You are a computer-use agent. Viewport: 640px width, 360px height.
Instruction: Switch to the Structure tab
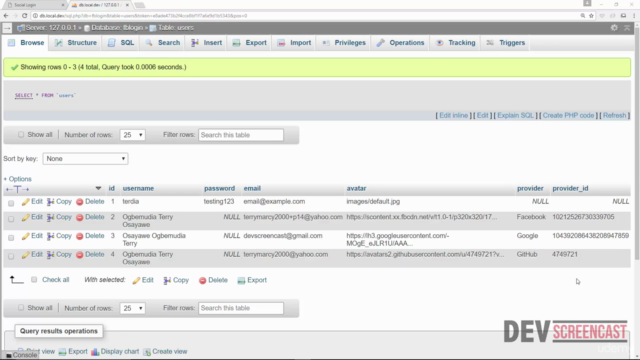click(76, 42)
